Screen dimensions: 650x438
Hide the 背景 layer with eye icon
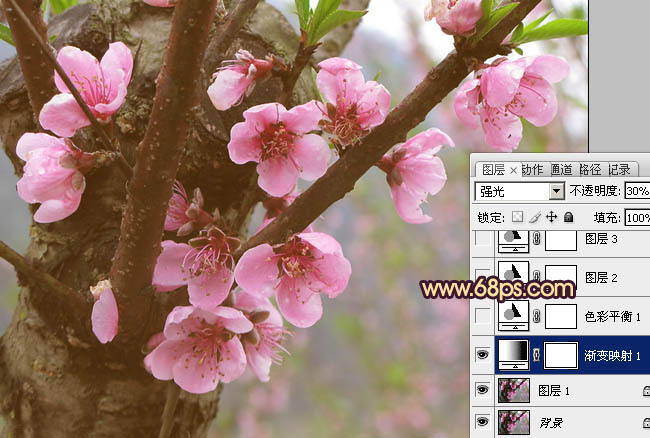tap(482, 423)
